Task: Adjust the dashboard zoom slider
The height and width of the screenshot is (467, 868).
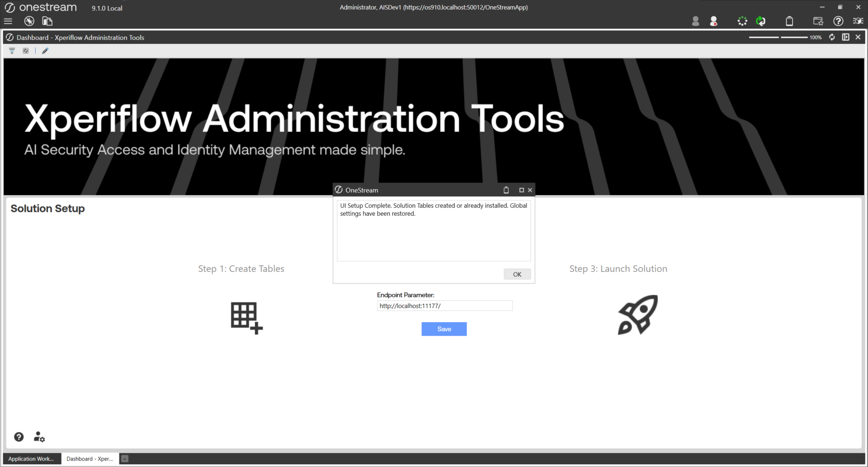Action: [x=778, y=37]
